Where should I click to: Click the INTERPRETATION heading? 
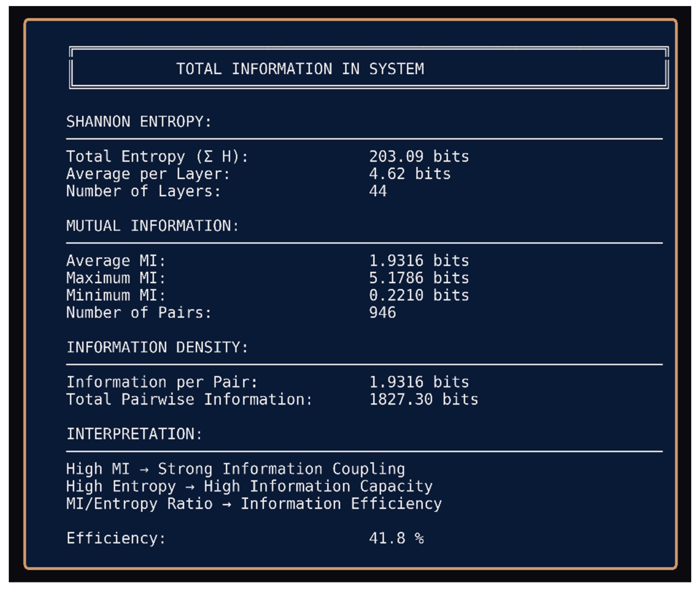click(x=134, y=434)
